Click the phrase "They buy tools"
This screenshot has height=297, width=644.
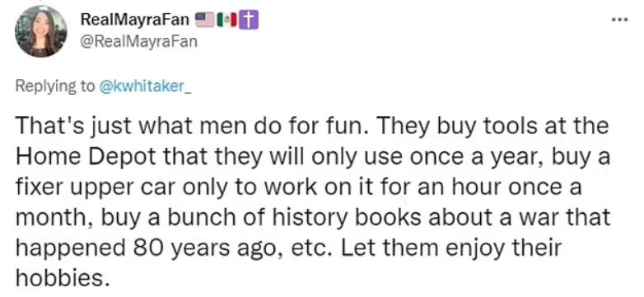(442, 127)
